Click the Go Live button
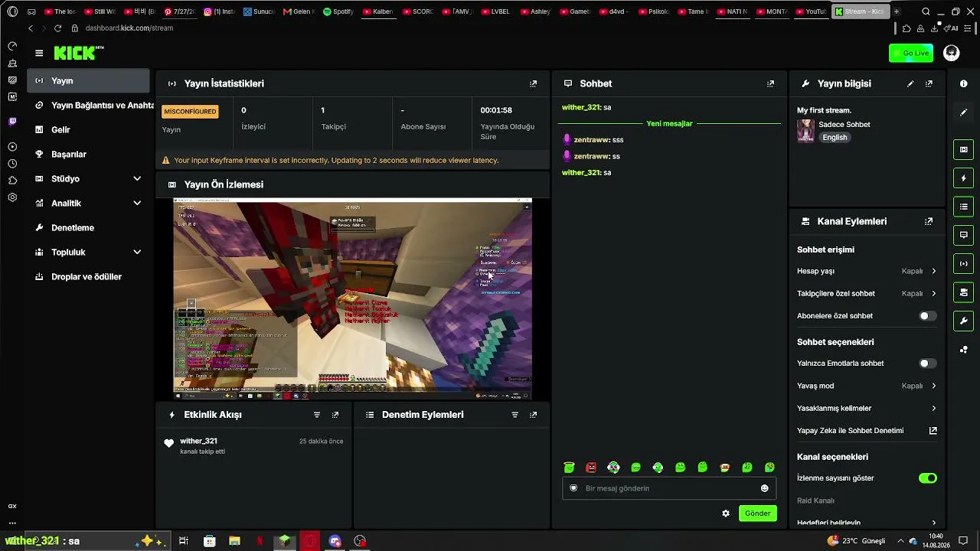The image size is (980, 551). (910, 53)
